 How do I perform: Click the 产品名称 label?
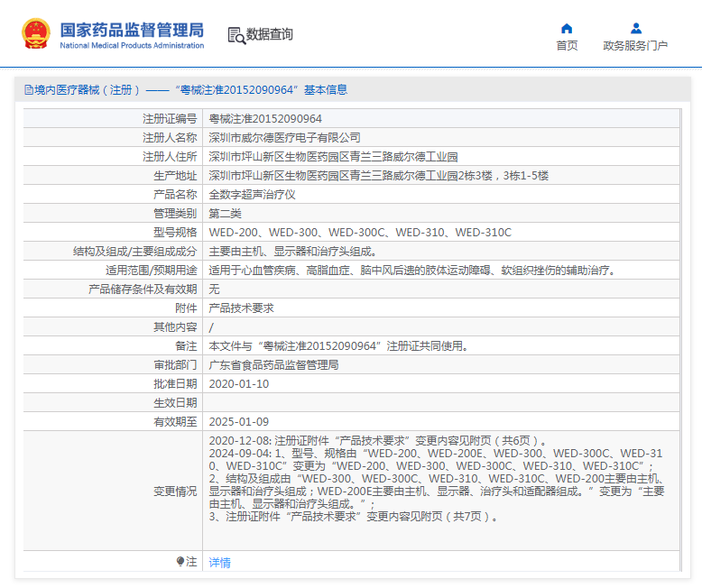[x=175, y=195]
